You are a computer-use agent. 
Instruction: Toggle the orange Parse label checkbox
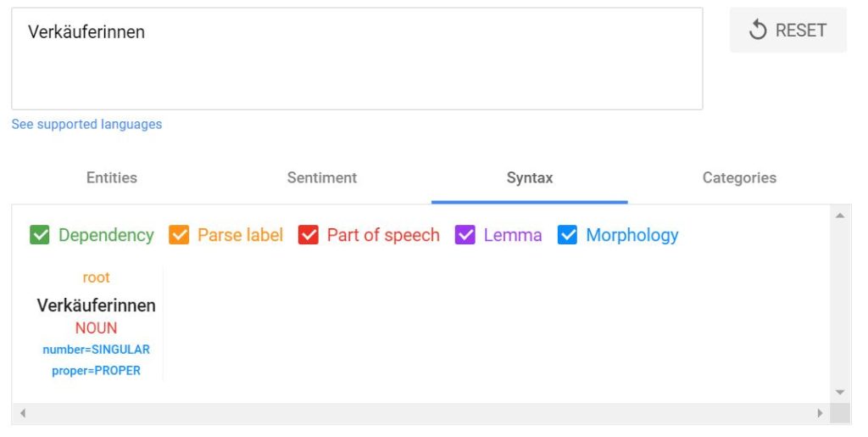(x=179, y=235)
